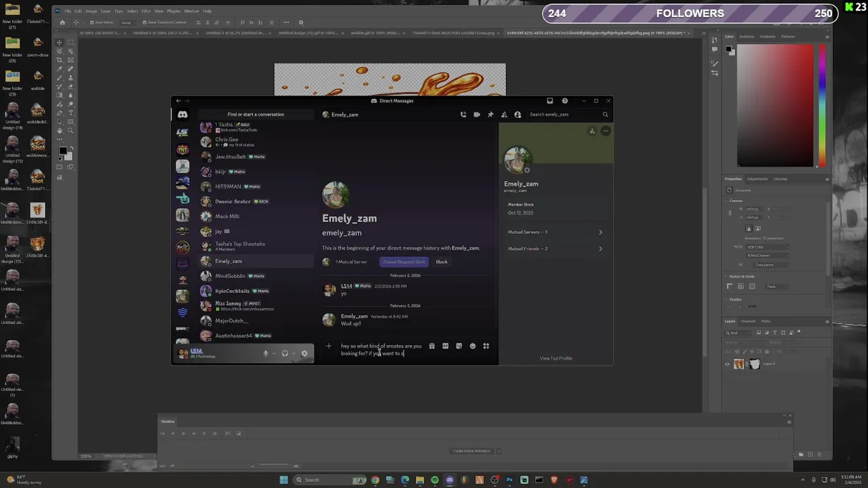Click the plus upload button in chat
Screen dimensions: 868x488
[329, 346]
